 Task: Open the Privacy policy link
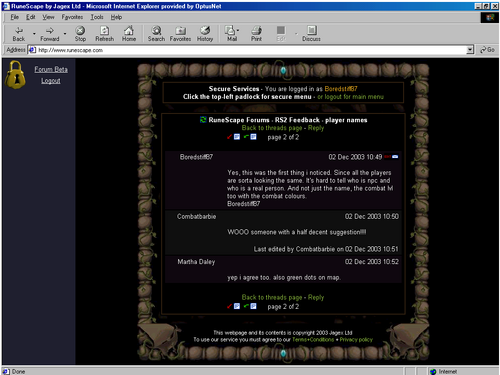point(356,340)
